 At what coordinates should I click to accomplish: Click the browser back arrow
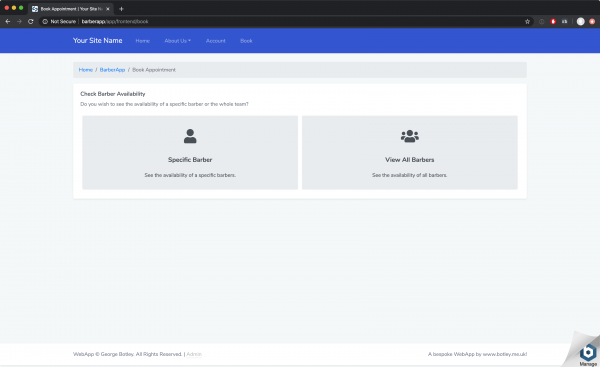coord(8,21)
